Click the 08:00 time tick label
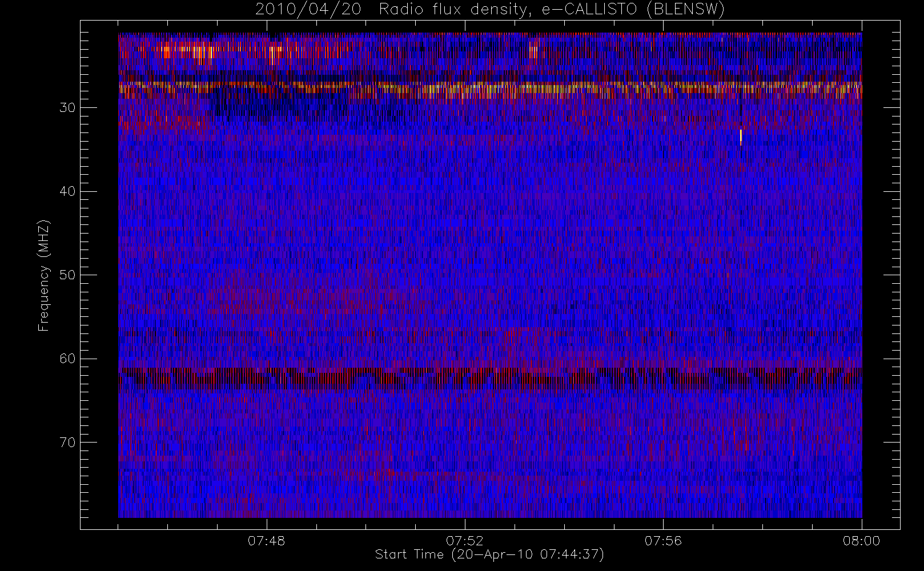Viewport: 924px width, 571px height. coord(861,541)
